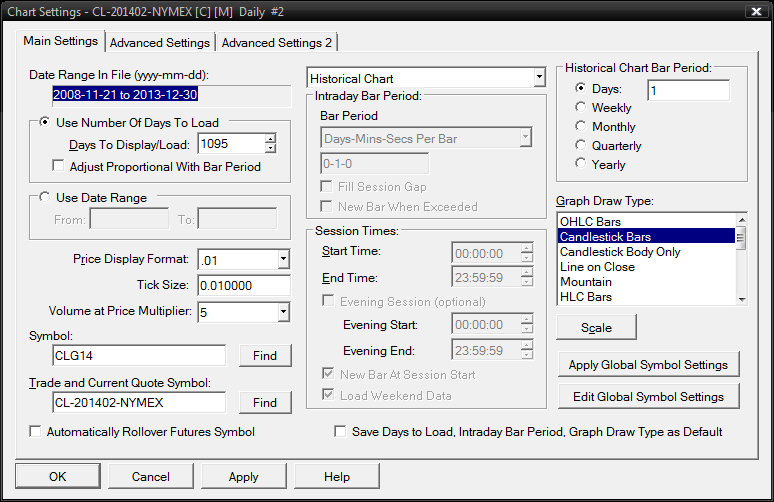Open the Price Display Format dropdown
774x502 pixels.
click(x=283, y=259)
